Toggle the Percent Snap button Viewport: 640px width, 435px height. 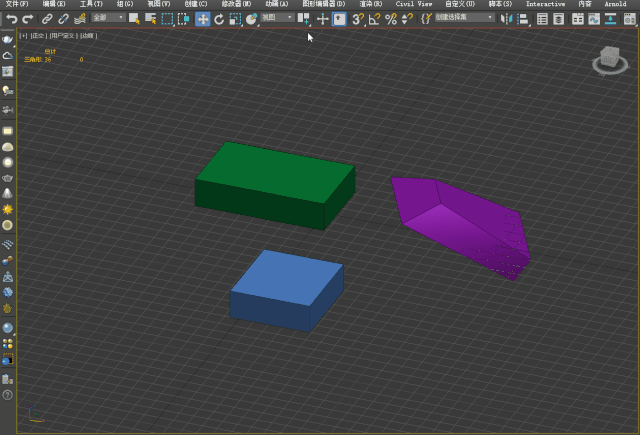pyautogui.click(x=391, y=19)
